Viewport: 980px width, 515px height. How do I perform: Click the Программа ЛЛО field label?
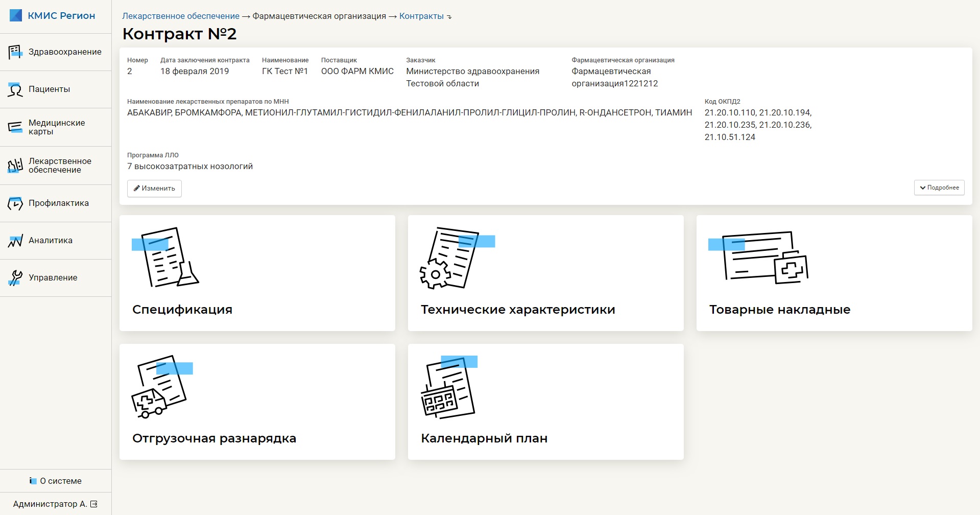tap(153, 155)
